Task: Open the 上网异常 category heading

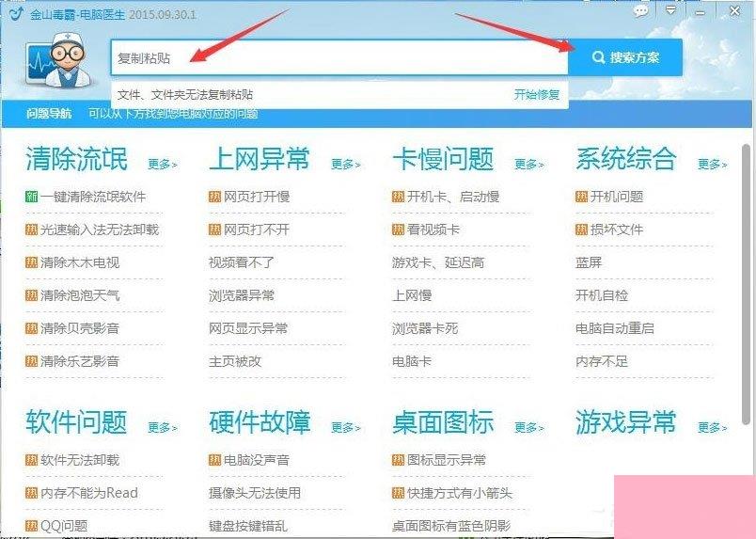Action: pyautogui.click(x=260, y=159)
